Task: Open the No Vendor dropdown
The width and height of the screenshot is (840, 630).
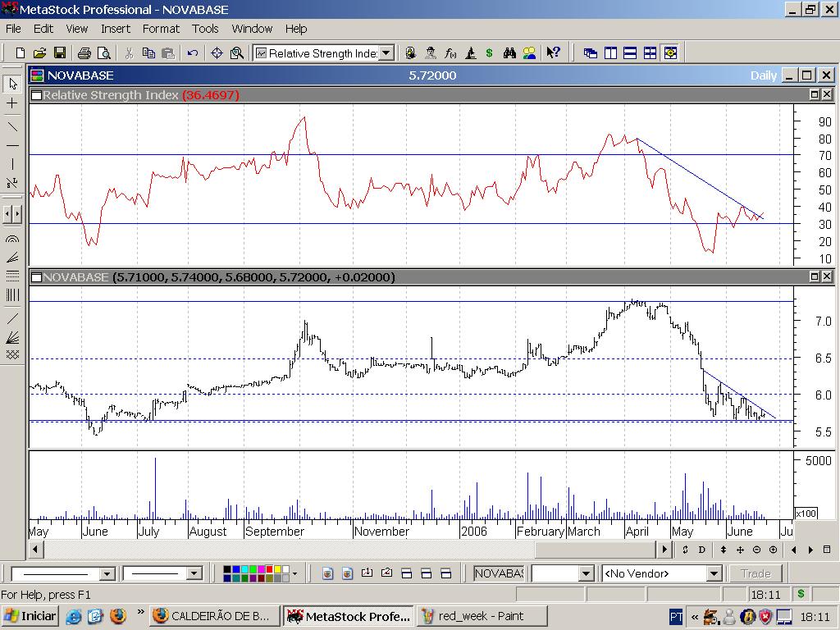Action: pos(714,573)
